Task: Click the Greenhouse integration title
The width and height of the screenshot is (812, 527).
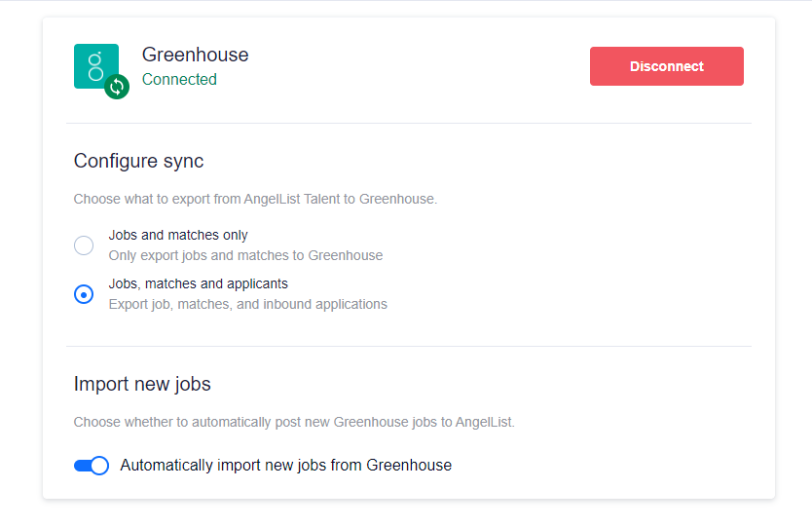Action: tap(196, 55)
